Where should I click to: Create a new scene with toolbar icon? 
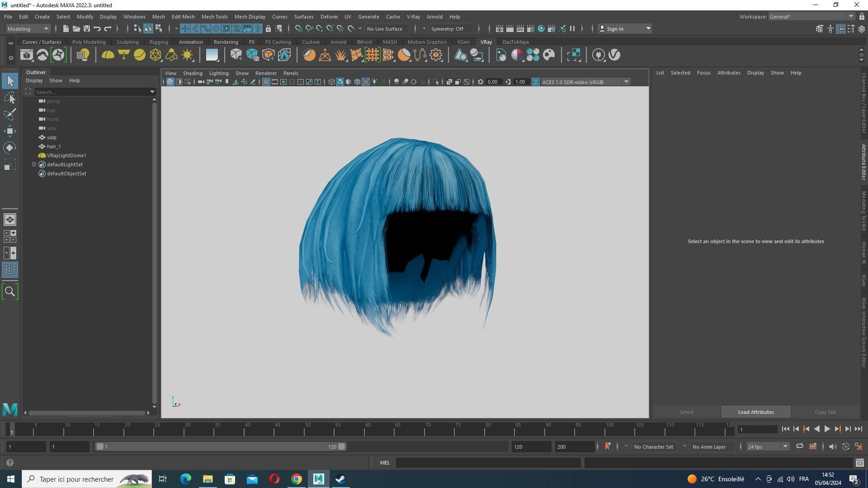tap(66, 28)
